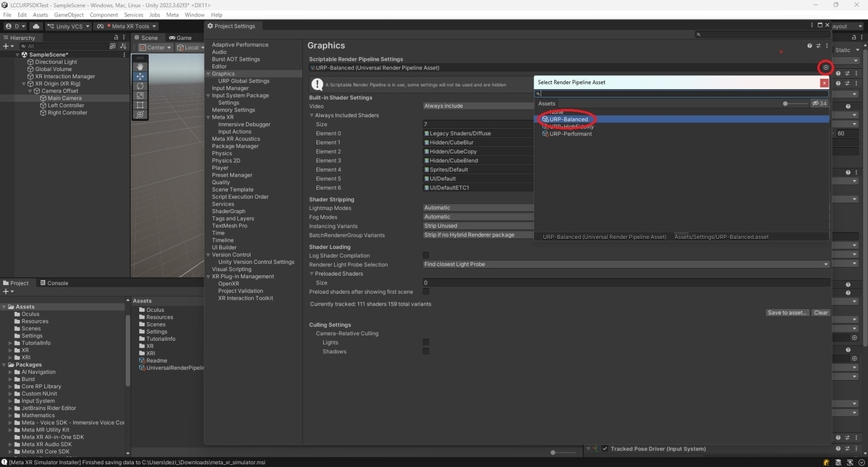This screenshot has width=868, height=467.
Task: Toggle hidden packages eye button showing 34
Action: (x=820, y=104)
